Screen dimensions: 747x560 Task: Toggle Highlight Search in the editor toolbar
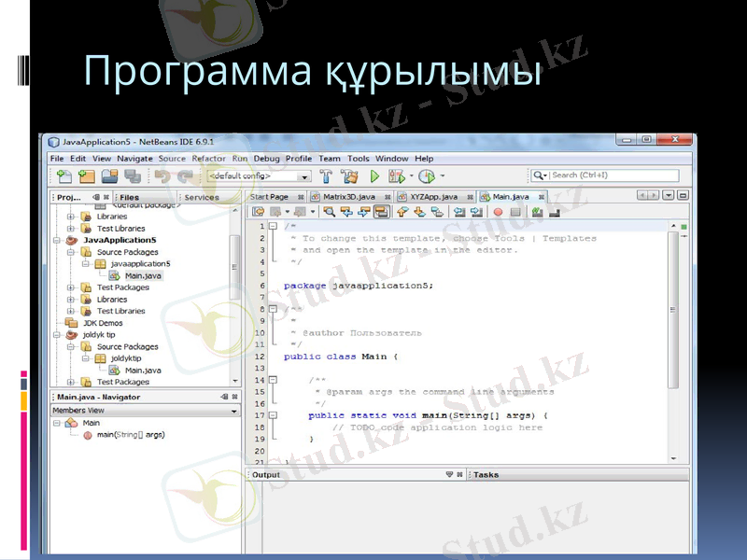point(381,211)
